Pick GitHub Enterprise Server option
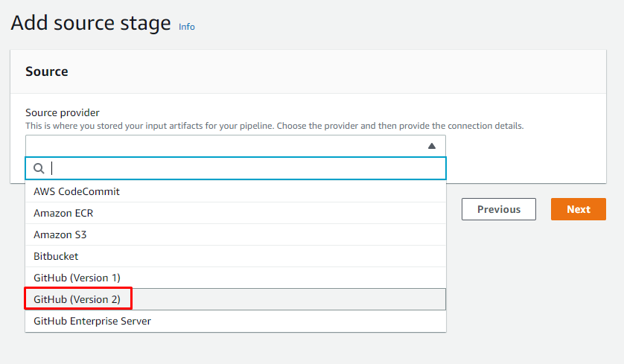Viewport: 624px width, 364px height. [92, 321]
